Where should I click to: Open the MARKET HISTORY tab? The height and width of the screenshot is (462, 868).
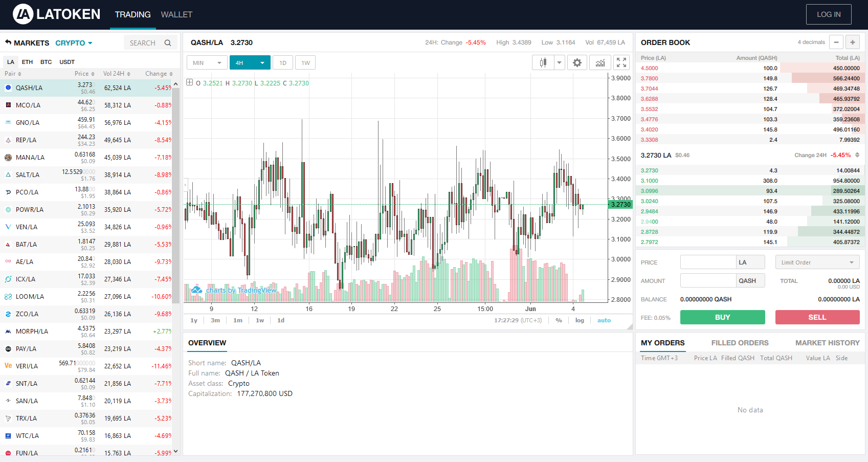[x=827, y=343]
